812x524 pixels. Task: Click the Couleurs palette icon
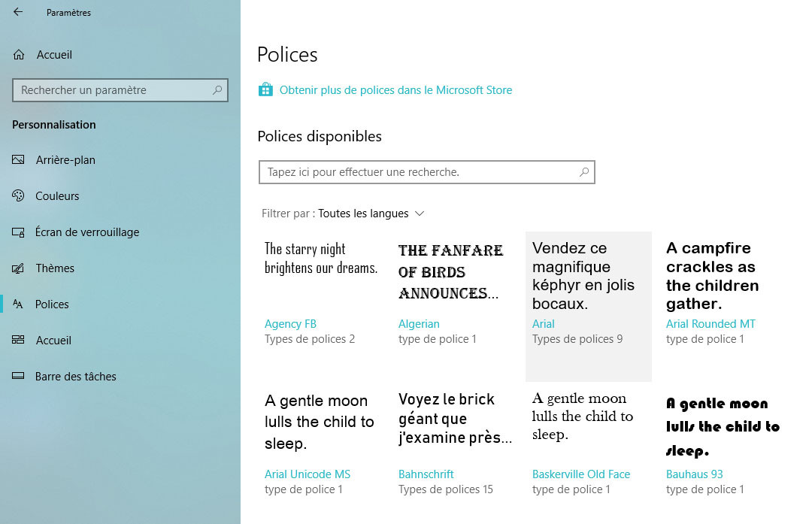[18, 195]
